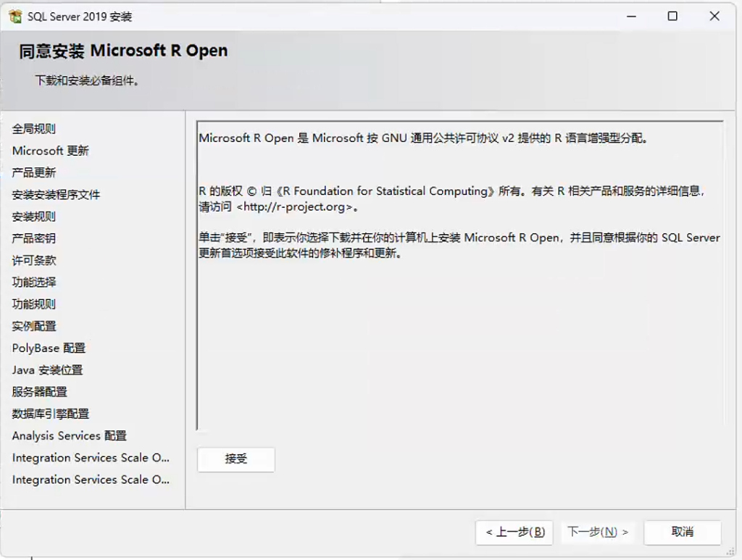Click the 接受 (Accept) button
This screenshot has width=742, height=560.
[x=235, y=459]
